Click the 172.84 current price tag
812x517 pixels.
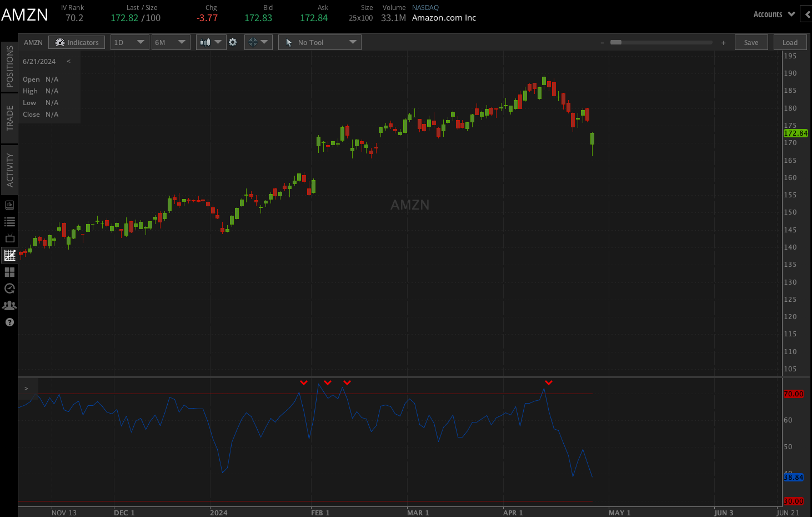(795, 133)
